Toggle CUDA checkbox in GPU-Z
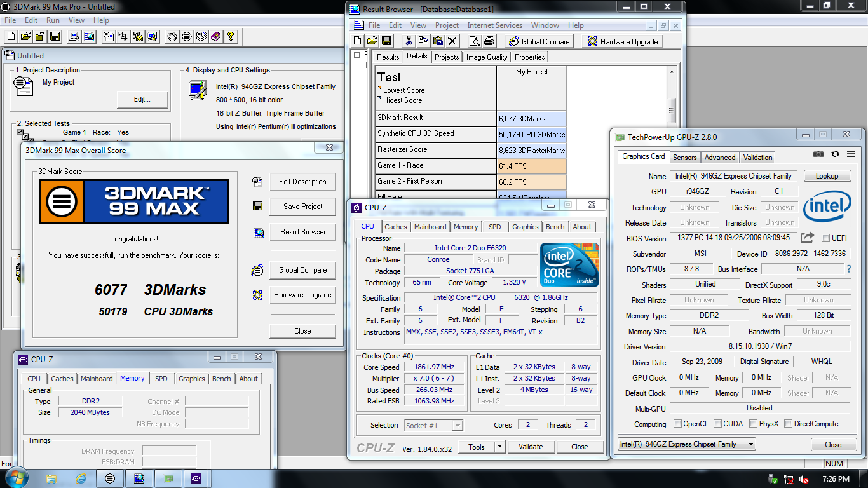The height and width of the screenshot is (488, 868). pos(717,424)
